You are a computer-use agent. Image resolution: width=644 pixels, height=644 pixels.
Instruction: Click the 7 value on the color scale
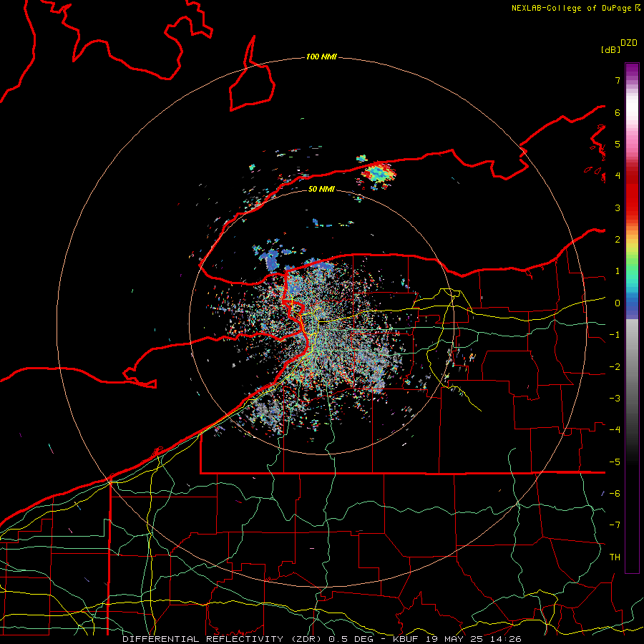(x=618, y=80)
